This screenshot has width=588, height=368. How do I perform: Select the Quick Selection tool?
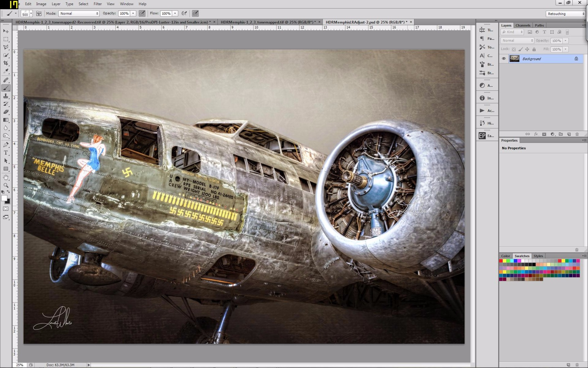click(6, 55)
